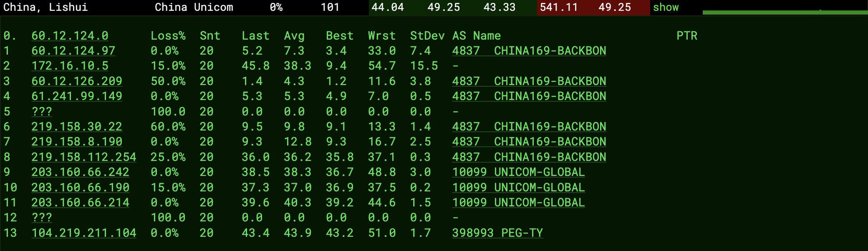Click the 'China, Lishui' location text

tap(45, 7)
